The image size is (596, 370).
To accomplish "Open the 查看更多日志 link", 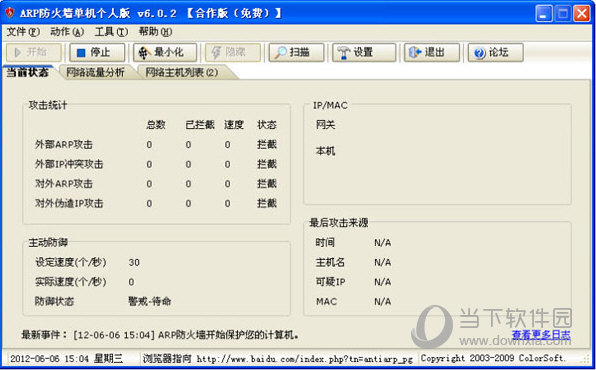I will (x=541, y=335).
